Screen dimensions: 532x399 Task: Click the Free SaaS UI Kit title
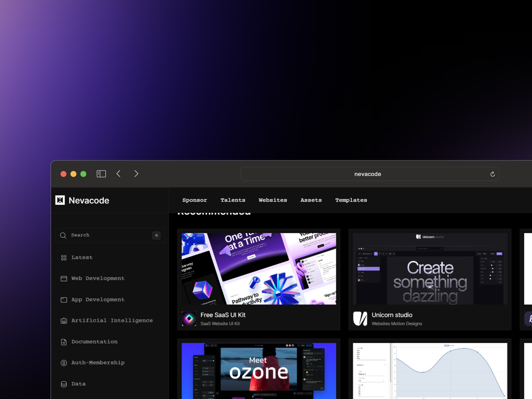point(223,315)
